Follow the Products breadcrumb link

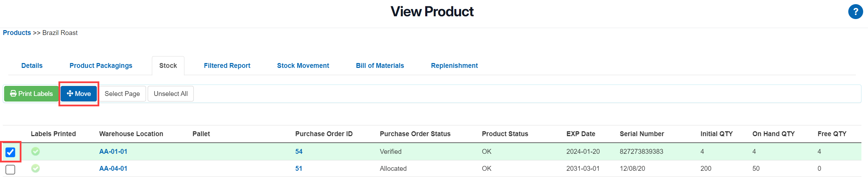tap(17, 33)
